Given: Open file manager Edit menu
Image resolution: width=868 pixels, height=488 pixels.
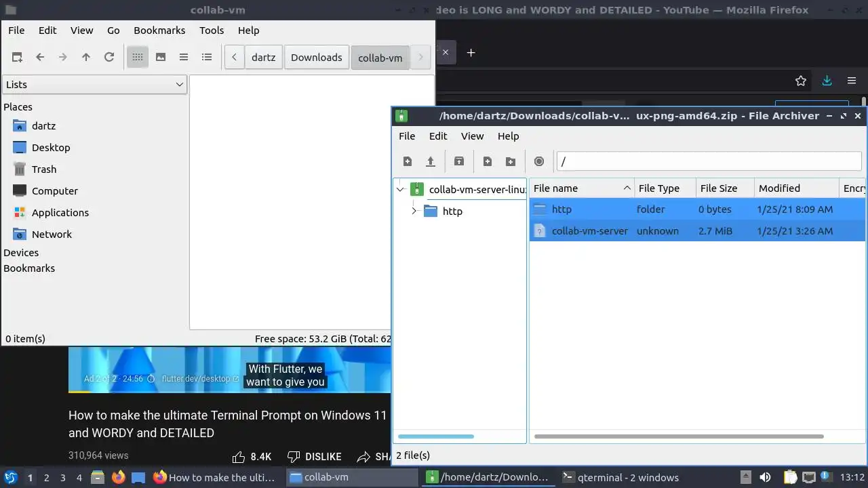Looking at the screenshot, I should pos(47,30).
